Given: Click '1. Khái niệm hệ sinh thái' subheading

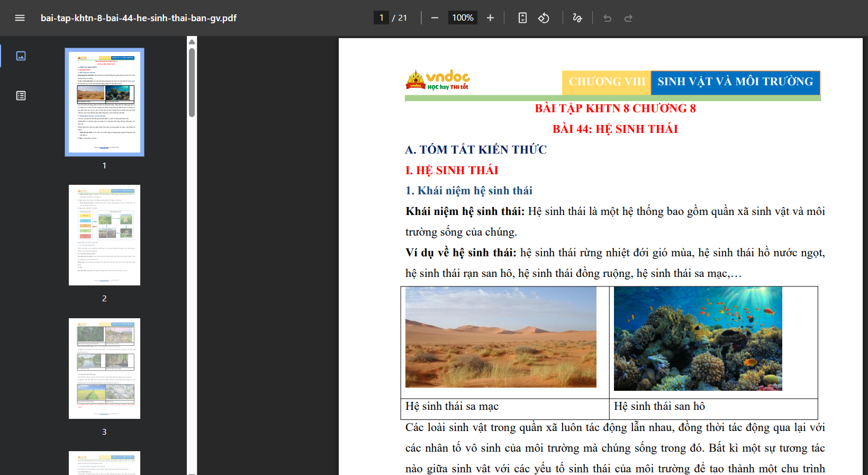Looking at the screenshot, I should click(469, 191).
